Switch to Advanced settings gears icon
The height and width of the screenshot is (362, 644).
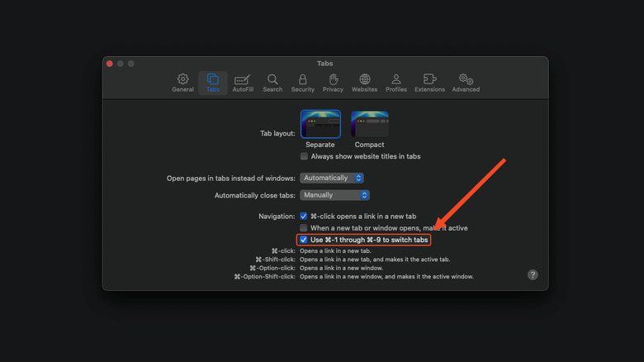pyautogui.click(x=466, y=82)
